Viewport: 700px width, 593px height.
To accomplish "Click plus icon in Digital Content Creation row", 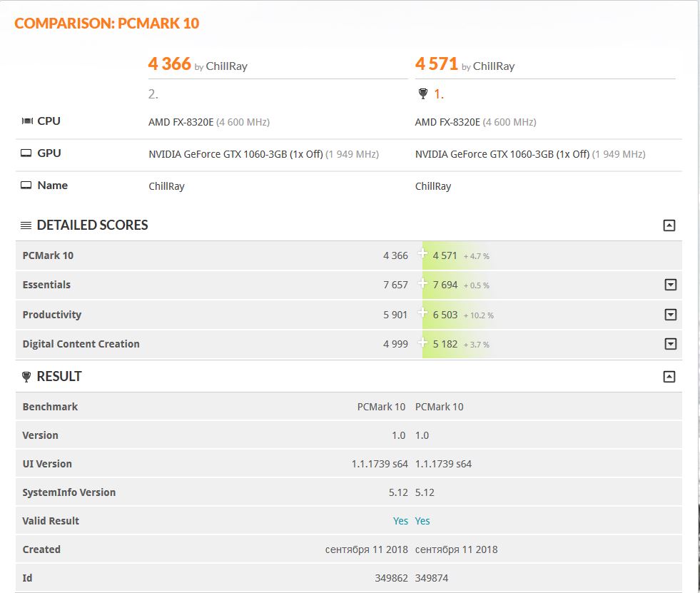I will coord(422,343).
